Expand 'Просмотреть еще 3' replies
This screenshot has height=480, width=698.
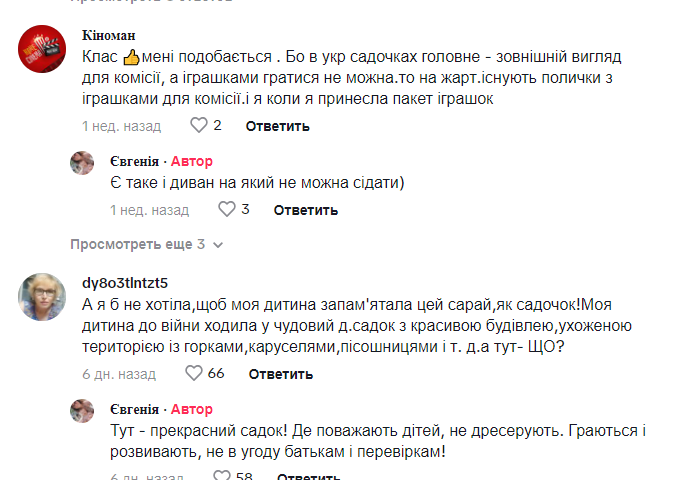tap(138, 244)
